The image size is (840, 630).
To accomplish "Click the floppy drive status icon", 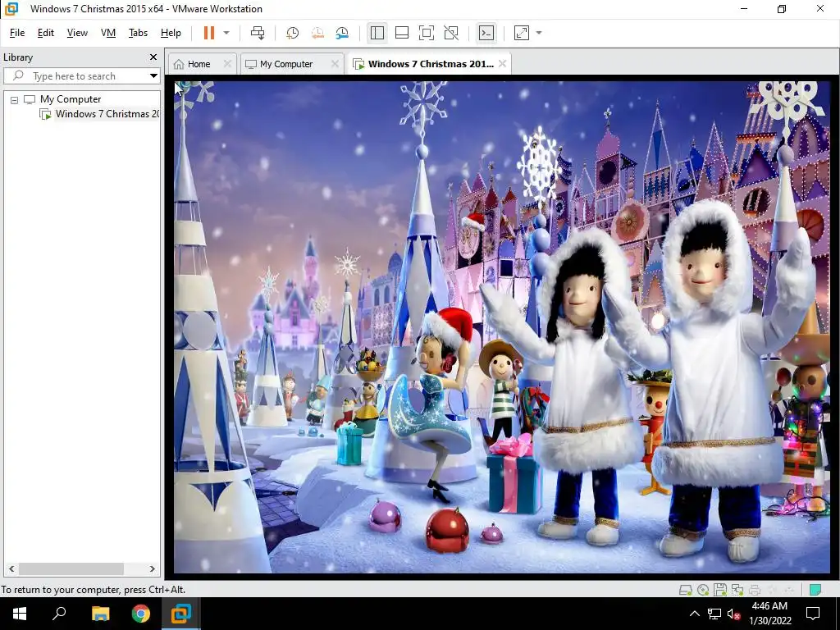I will click(720, 590).
